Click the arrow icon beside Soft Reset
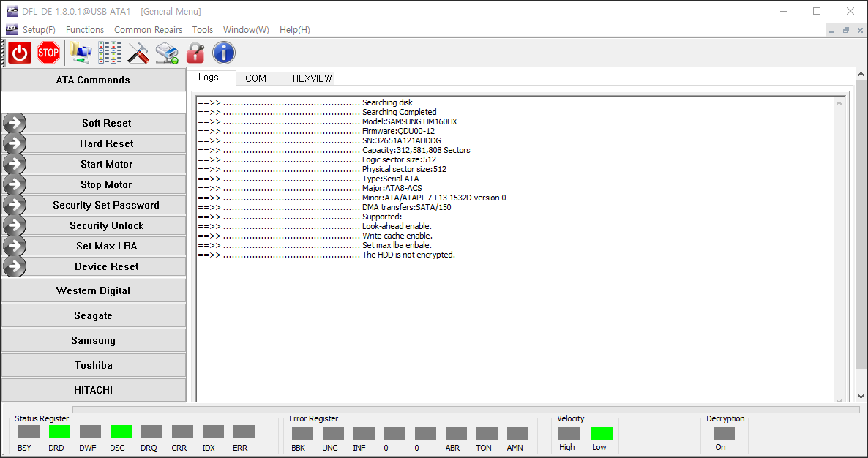 click(x=15, y=124)
